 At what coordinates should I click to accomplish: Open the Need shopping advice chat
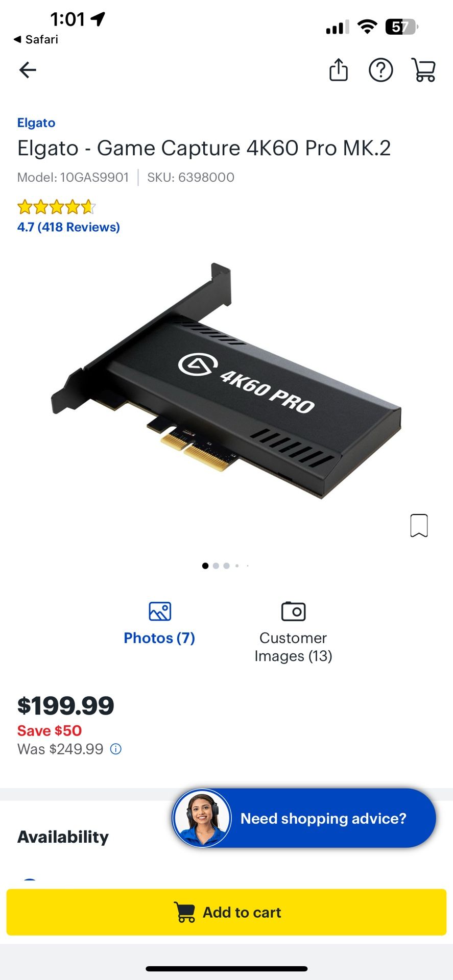pos(304,818)
